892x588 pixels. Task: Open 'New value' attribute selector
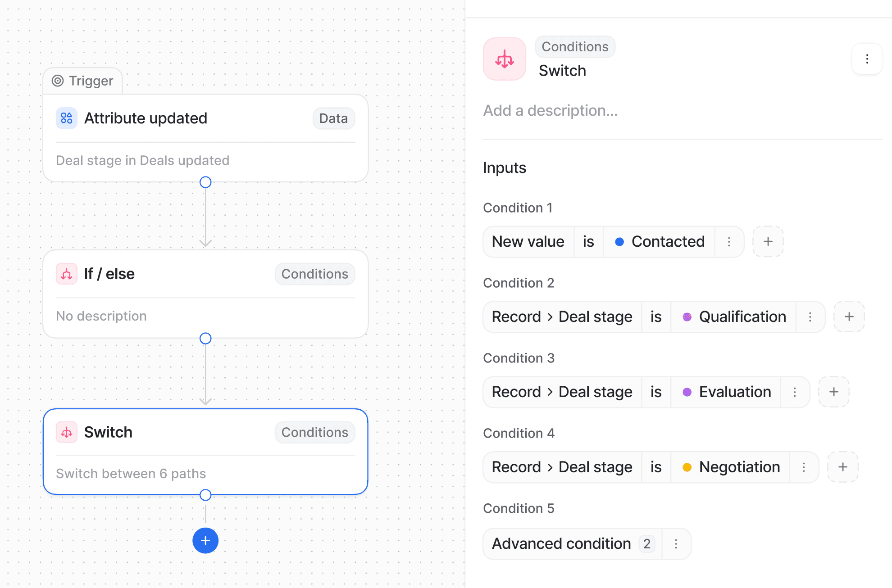pyautogui.click(x=528, y=242)
